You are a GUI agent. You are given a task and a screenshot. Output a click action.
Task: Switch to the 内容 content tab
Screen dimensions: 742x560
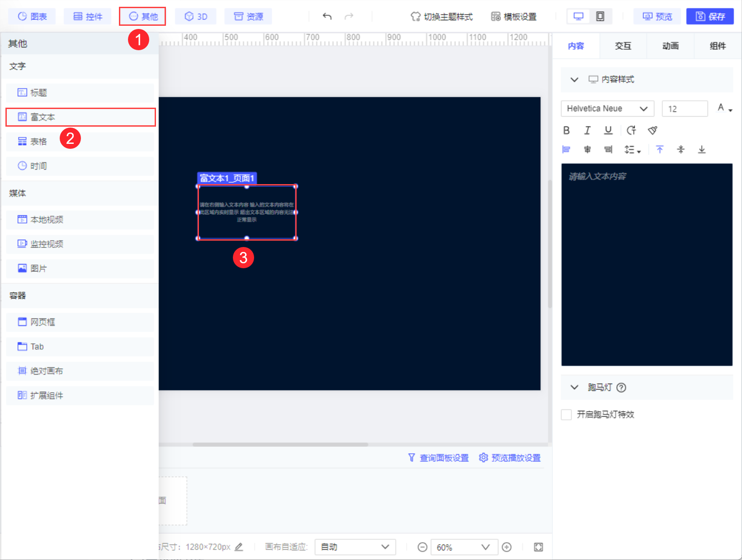coord(576,46)
